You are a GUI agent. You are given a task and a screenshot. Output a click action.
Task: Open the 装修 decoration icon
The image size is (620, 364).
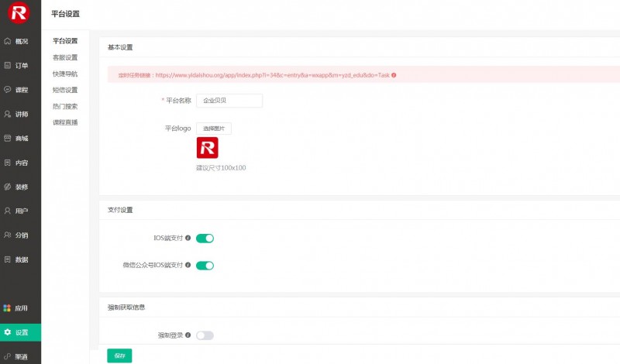(x=8, y=187)
